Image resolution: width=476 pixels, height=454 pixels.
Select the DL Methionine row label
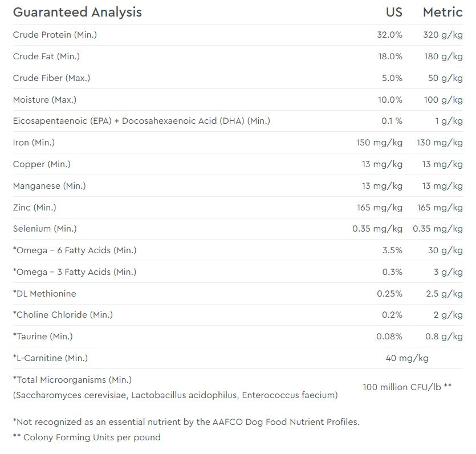pos(44,293)
